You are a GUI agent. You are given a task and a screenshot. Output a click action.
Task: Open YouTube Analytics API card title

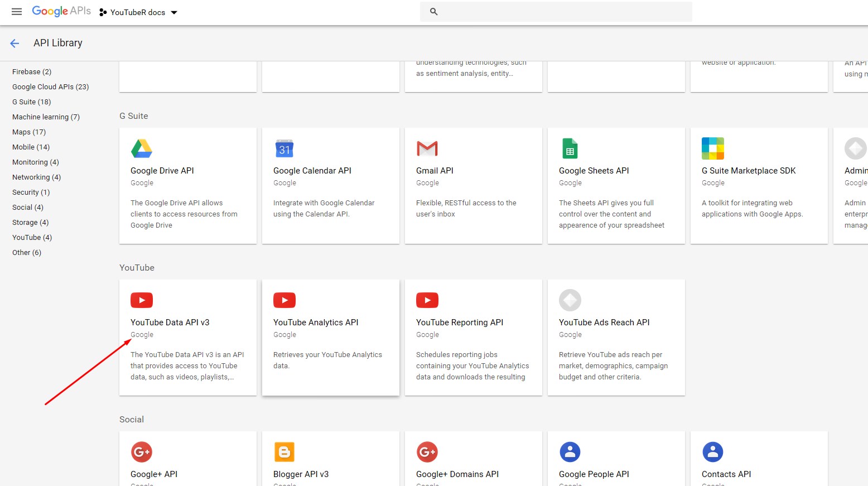click(x=316, y=323)
